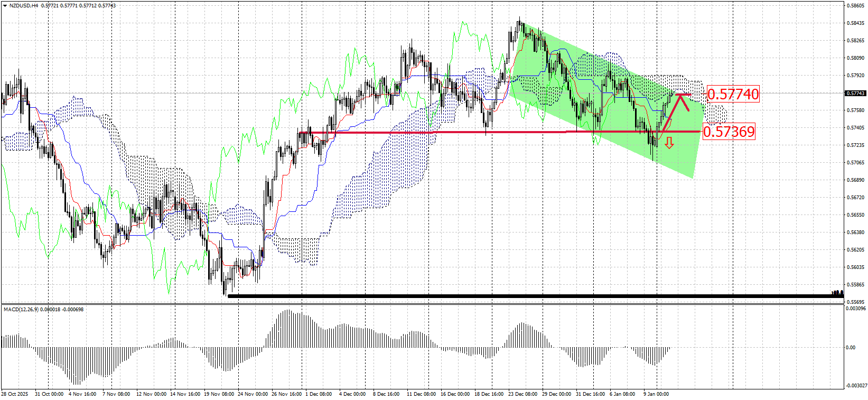The width and height of the screenshot is (868, 400).
Task: Select the 18 Dec 16:00 time label
Action: coord(489,394)
